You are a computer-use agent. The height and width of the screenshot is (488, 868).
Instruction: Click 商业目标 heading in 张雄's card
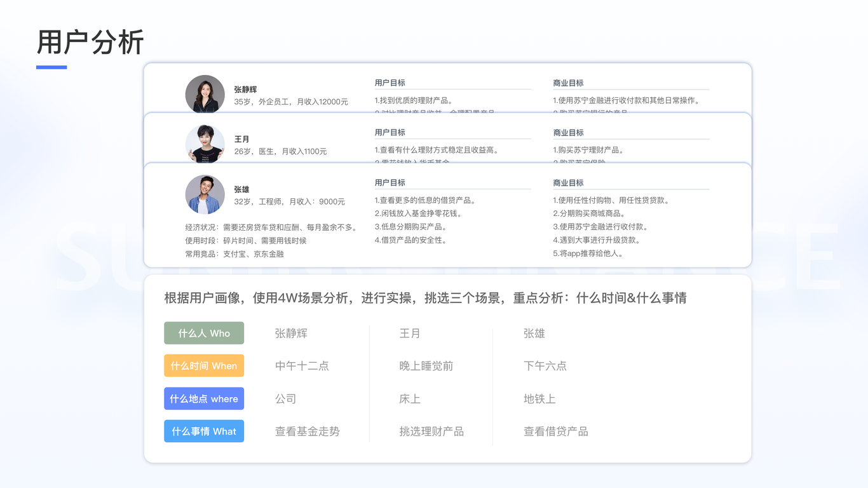568,182
